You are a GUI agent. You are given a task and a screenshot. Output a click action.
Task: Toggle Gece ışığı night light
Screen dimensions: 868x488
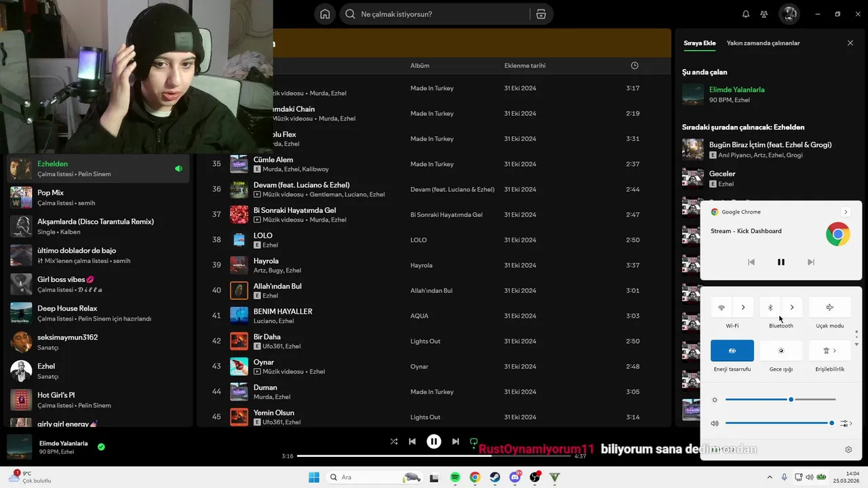(781, 350)
